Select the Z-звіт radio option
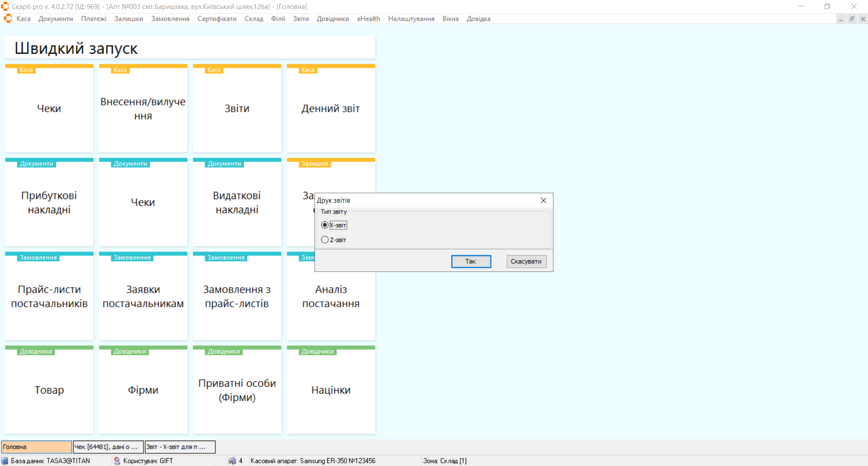868x466 pixels. pyautogui.click(x=325, y=240)
